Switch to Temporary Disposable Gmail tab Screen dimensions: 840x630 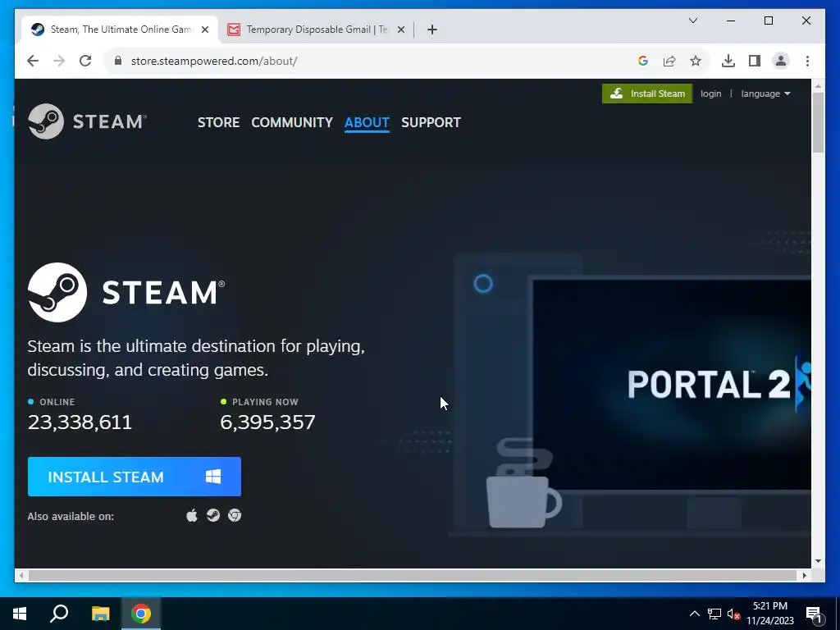316,30
